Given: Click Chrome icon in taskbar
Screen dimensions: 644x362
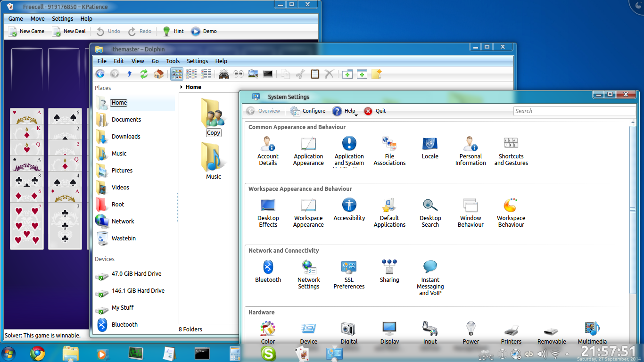Looking at the screenshot, I should point(37,353).
